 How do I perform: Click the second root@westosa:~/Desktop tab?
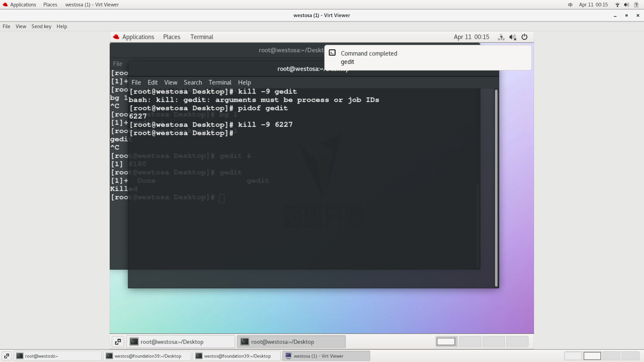click(x=283, y=341)
